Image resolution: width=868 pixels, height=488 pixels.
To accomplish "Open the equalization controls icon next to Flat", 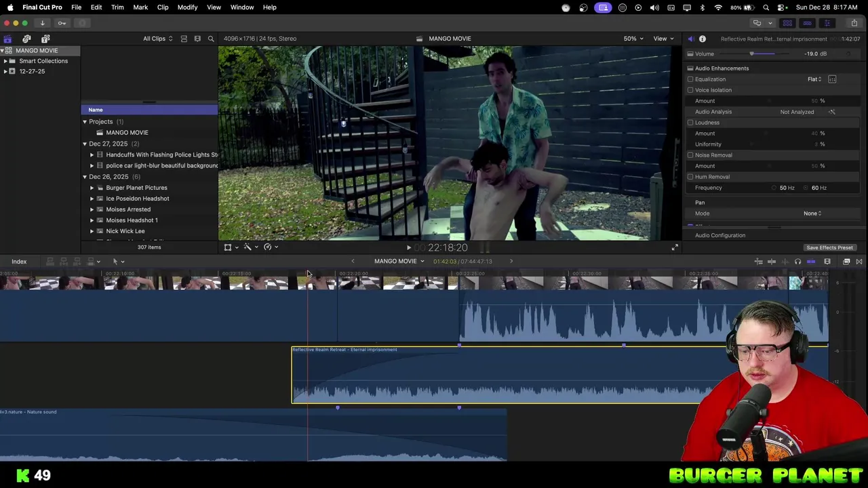I will click(x=832, y=79).
